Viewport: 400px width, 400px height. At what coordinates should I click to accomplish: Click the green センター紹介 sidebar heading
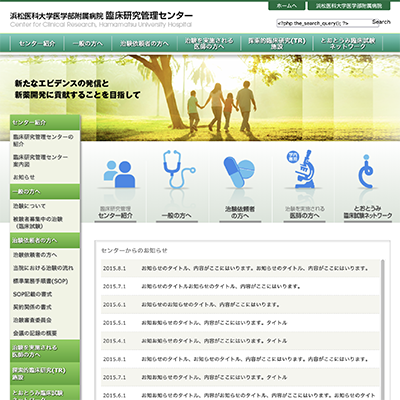(x=45, y=122)
